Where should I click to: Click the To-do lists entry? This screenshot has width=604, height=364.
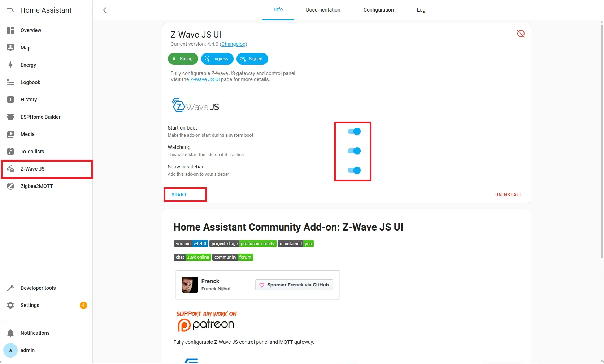(32, 152)
